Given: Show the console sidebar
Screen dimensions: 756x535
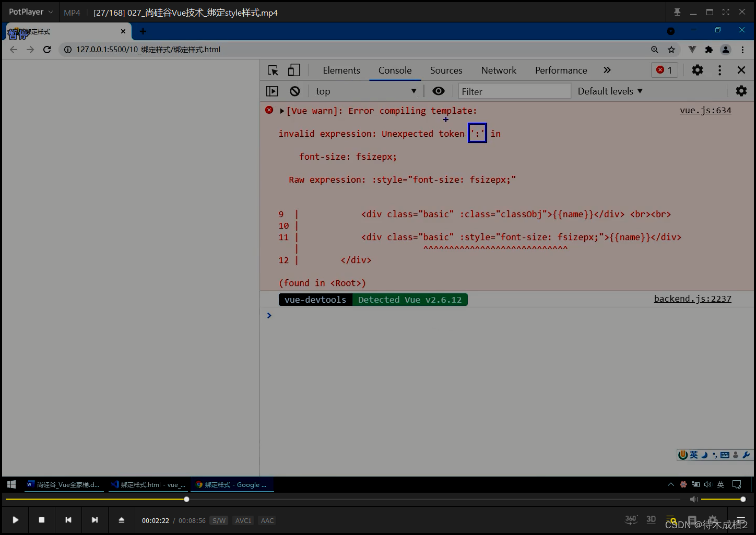Looking at the screenshot, I should tap(272, 91).
